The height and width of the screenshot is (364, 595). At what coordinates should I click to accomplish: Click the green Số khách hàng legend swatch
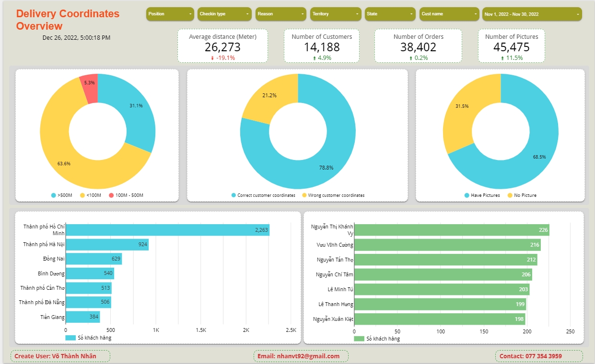[x=359, y=339]
